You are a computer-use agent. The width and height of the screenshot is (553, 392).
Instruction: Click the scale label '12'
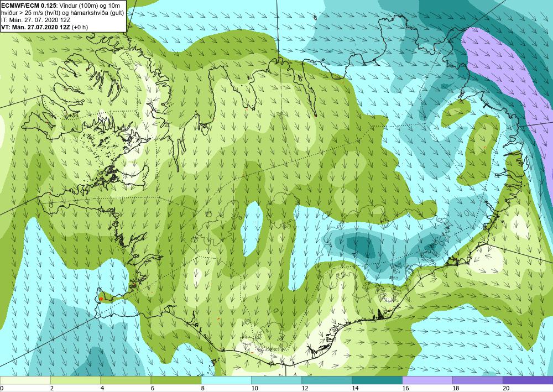pyautogui.click(x=305, y=388)
